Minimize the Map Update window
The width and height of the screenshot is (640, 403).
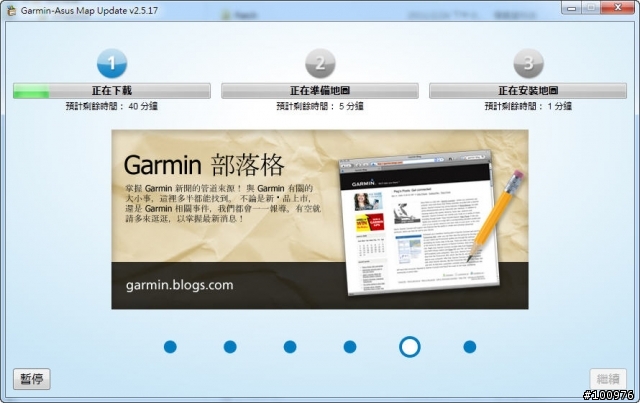click(x=571, y=8)
